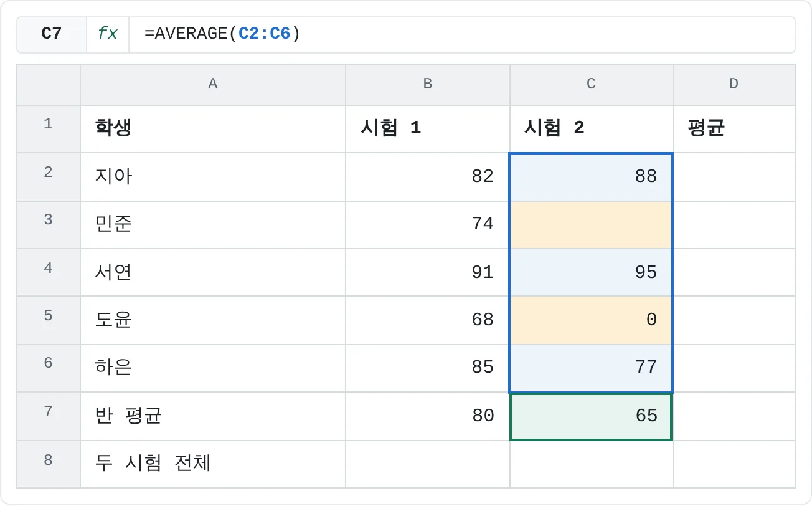Click the cell with value 88
The width and height of the screenshot is (812, 506).
point(592,177)
